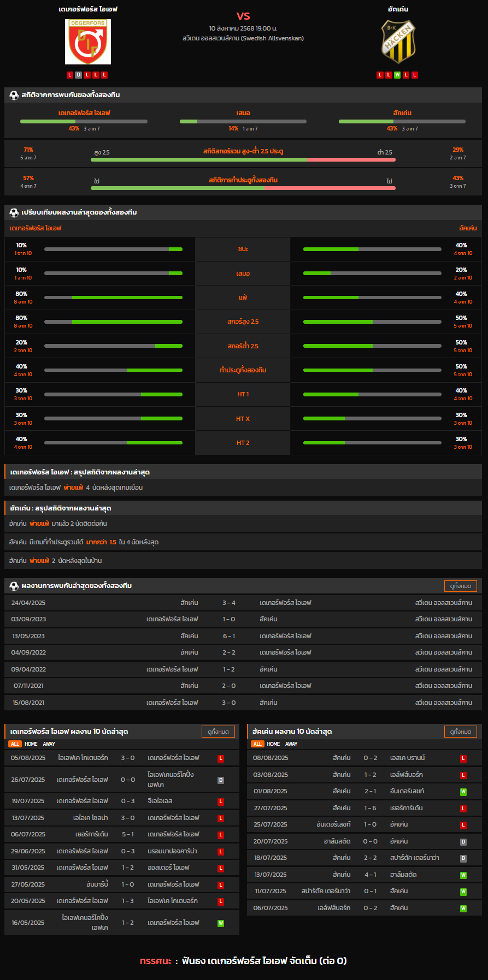Click D result badge for 20/07/2025 match
Viewport: 488px width, 980px height.
pyautogui.click(x=463, y=842)
